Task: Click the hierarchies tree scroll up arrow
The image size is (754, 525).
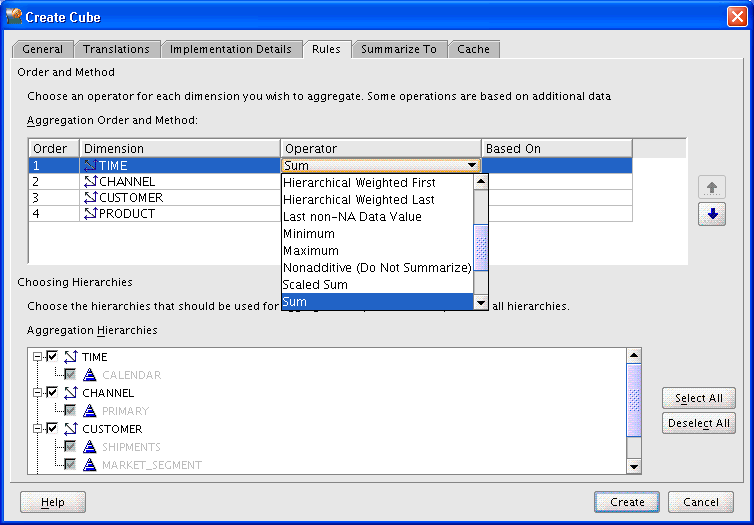Action: click(634, 356)
